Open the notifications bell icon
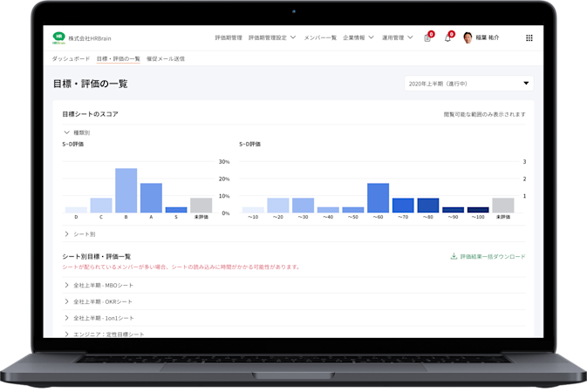 coord(447,38)
